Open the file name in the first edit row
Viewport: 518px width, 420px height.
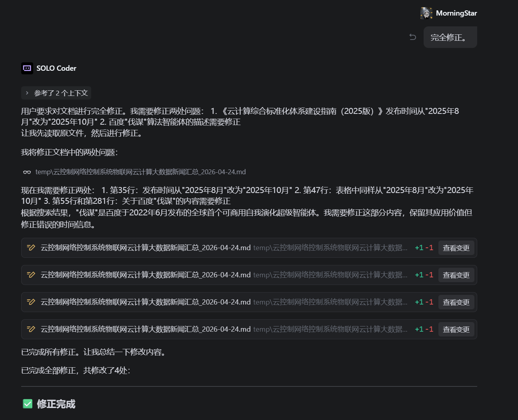146,248
